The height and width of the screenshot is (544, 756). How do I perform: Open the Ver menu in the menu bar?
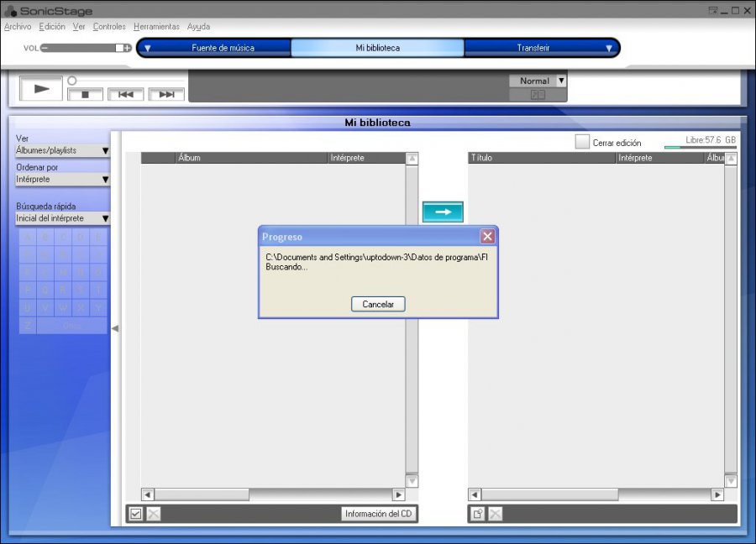(x=79, y=27)
